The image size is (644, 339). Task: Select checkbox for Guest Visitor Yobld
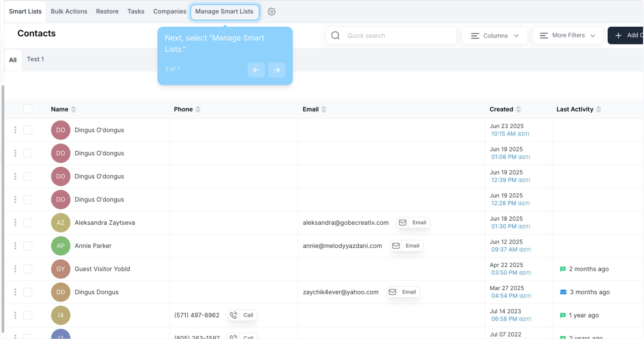(x=28, y=269)
